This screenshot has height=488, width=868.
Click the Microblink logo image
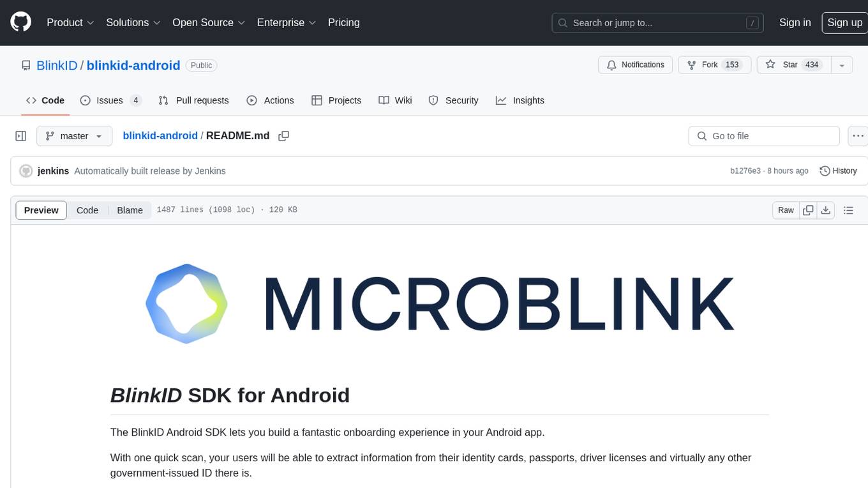pos(440,303)
